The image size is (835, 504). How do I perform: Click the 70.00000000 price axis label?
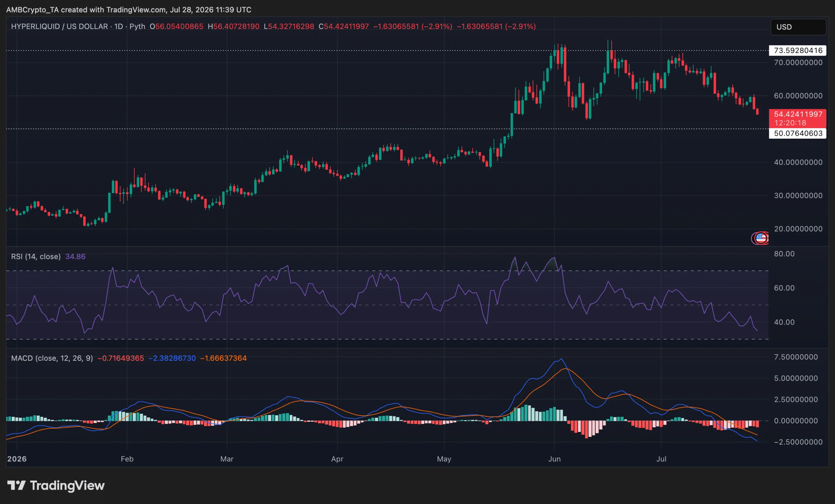(x=798, y=62)
